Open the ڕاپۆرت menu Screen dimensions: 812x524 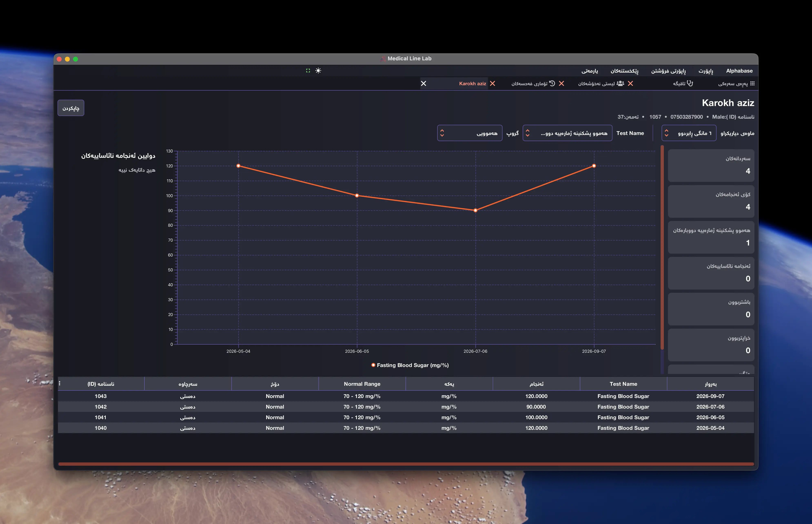point(706,71)
